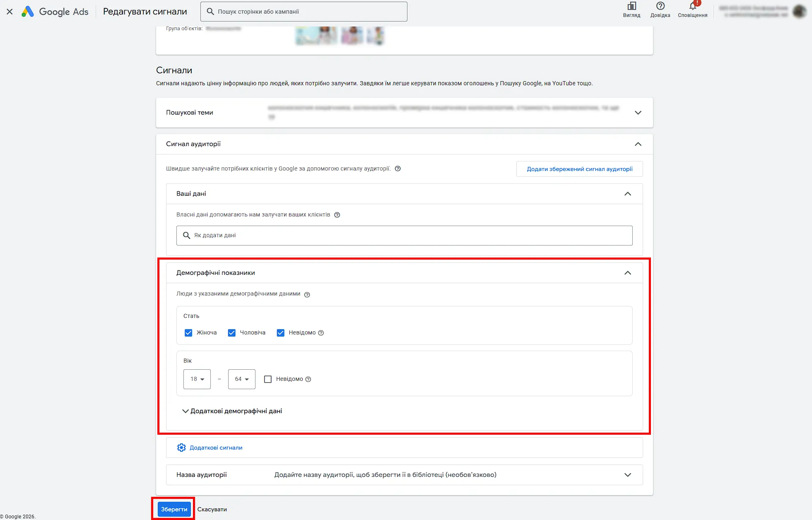Click the user account avatar
This screenshot has height=520, width=812.
(x=799, y=11)
